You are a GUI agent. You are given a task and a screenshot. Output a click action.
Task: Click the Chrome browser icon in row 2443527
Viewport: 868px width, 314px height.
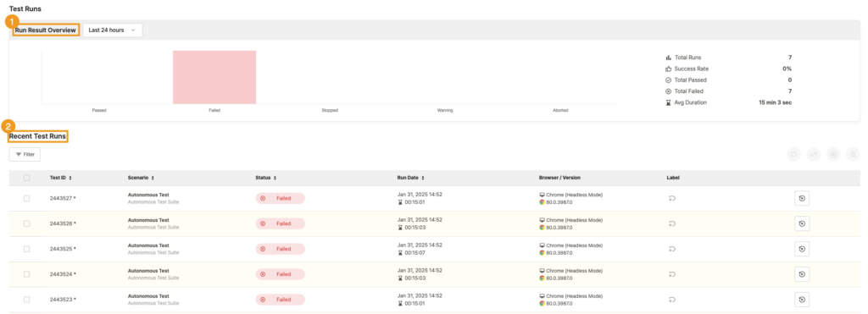tap(542, 202)
